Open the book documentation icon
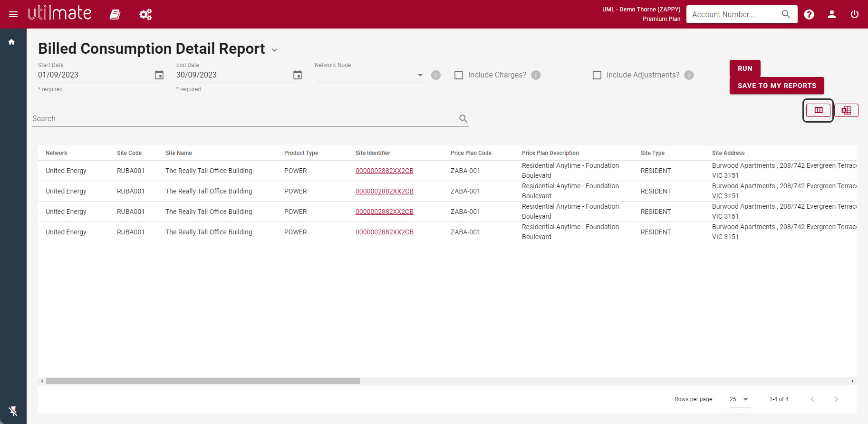This screenshot has height=424, width=868. [115, 14]
